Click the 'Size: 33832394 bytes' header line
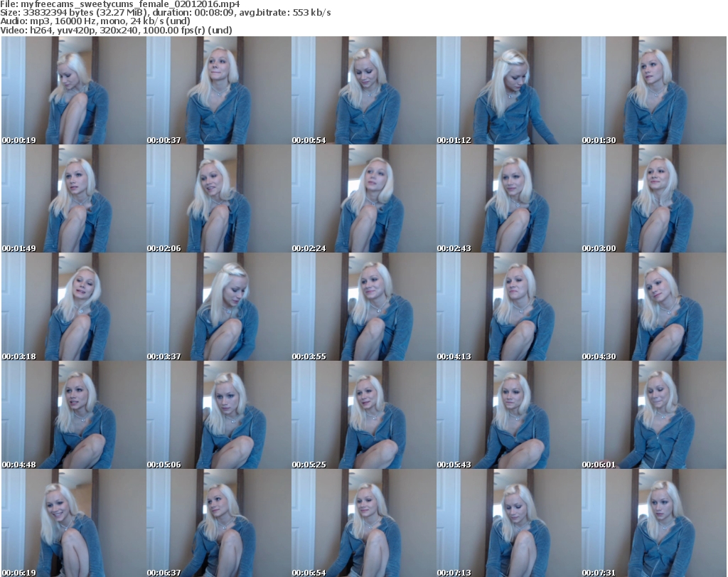This screenshot has width=728, height=577. 165,13
